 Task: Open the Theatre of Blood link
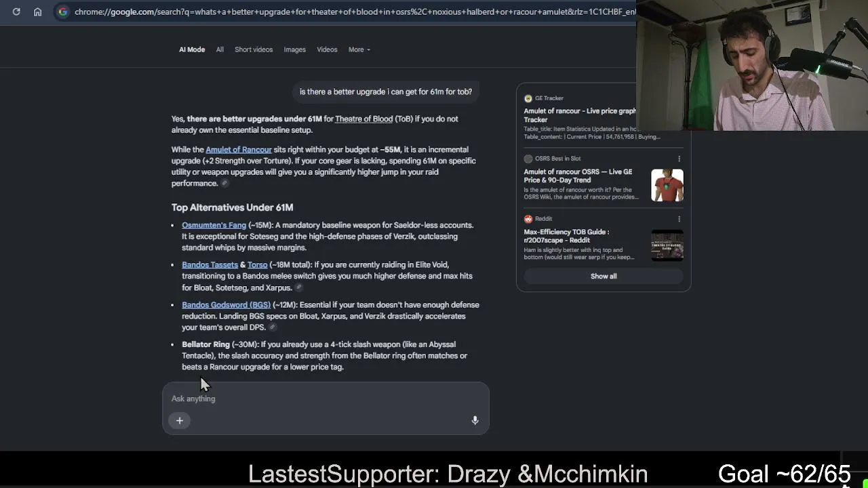(x=364, y=119)
